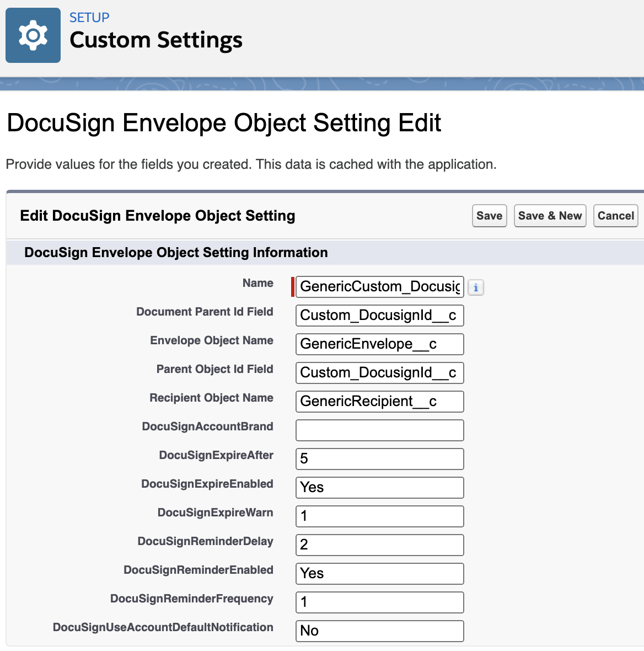Click the DocuSignReminderEnabled label
This screenshot has height=651, width=644.
click(198, 569)
